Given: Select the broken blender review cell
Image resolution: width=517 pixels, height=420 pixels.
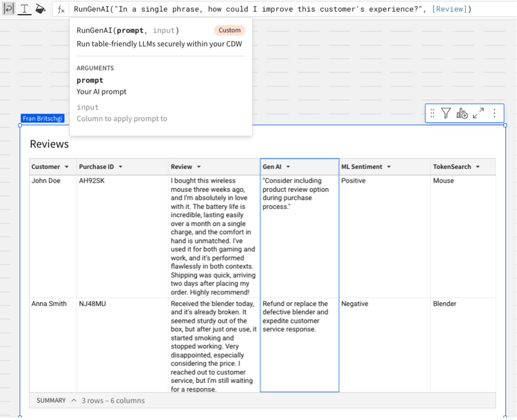Looking at the screenshot, I should click(214, 345).
